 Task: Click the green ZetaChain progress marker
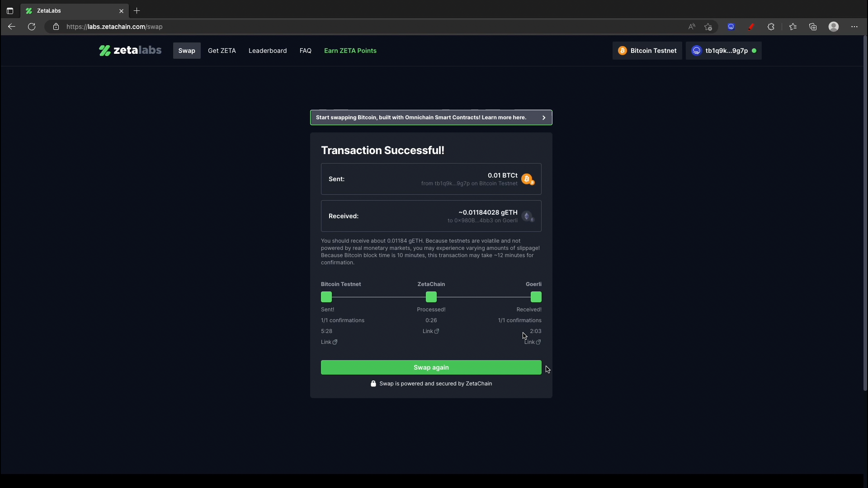431,297
